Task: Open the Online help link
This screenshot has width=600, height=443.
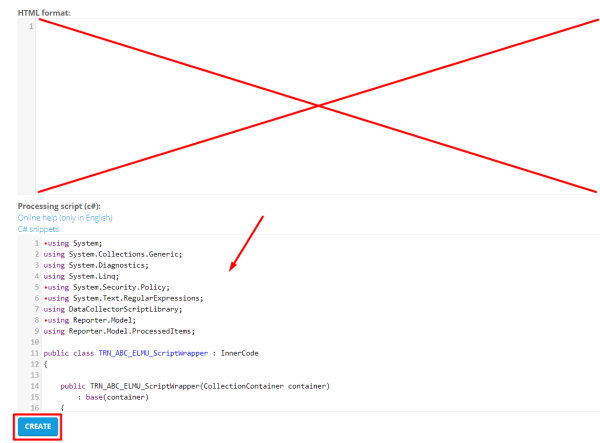Action: pyautogui.click(x=65, y=217)
